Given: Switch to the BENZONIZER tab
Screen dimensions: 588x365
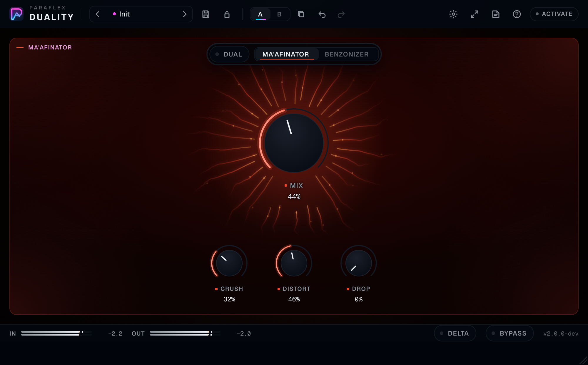Looking at the screenshot, I should (347, 54).
